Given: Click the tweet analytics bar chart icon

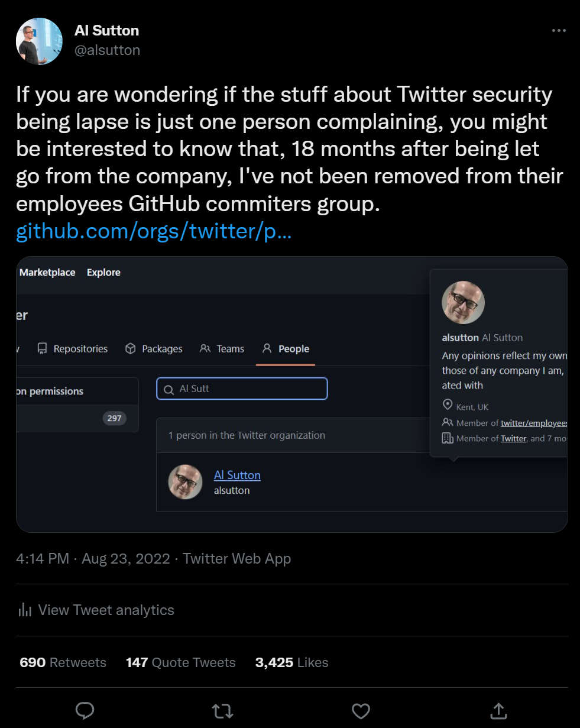Looking at the screenshot, I should pos(25,610).
